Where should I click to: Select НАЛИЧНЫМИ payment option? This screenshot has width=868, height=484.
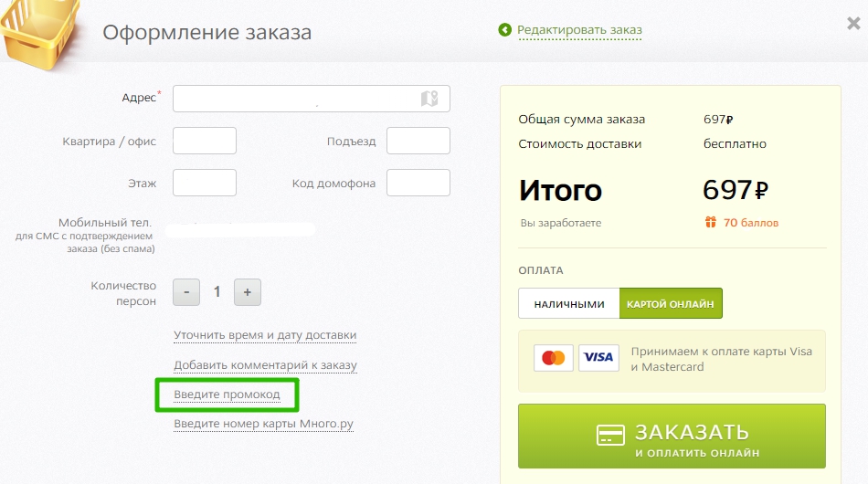coord(569,304)
